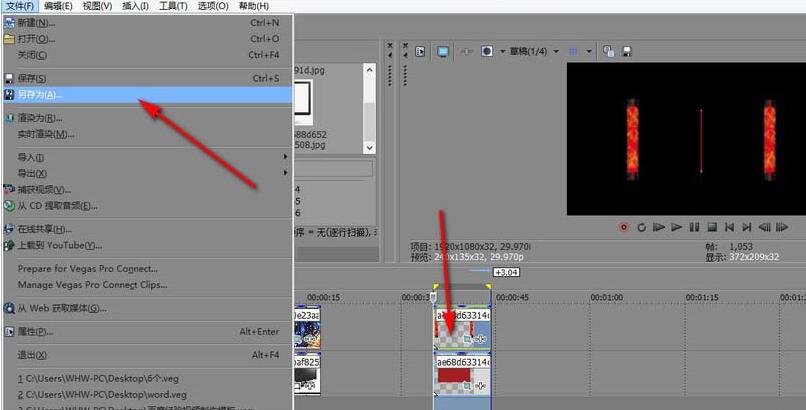Image resolution: width=806 pixels, height=410 pixels.
Task: Toggle loop playback button
Action: pyautogui.click(x=641, y=227)
